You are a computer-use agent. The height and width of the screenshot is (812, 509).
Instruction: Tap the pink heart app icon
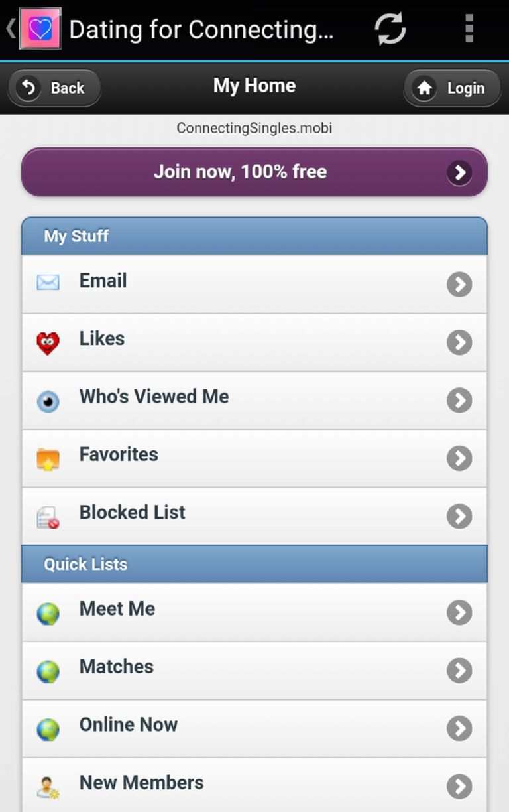pos(40,29)
